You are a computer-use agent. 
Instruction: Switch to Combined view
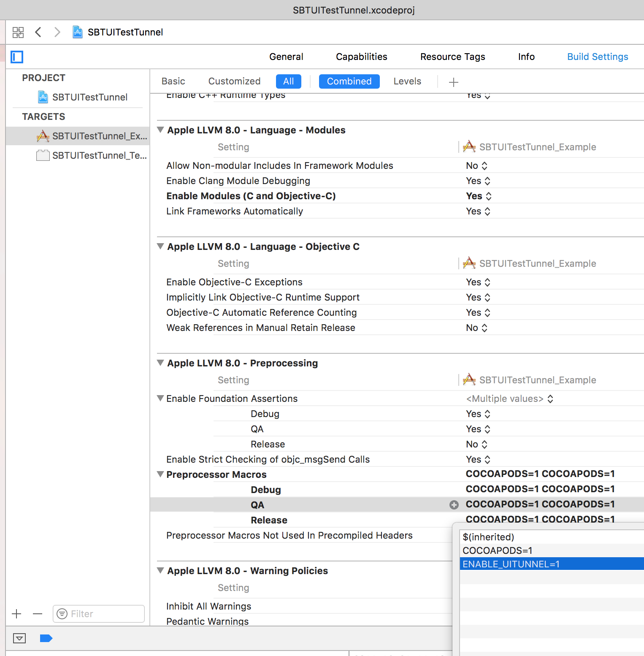tap(349, 81)
